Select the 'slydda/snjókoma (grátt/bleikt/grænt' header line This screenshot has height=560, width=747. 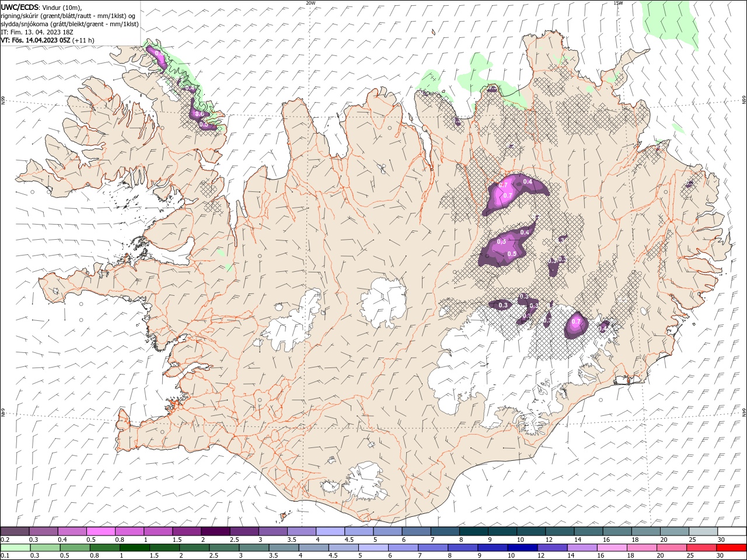(x=70, y=24)
